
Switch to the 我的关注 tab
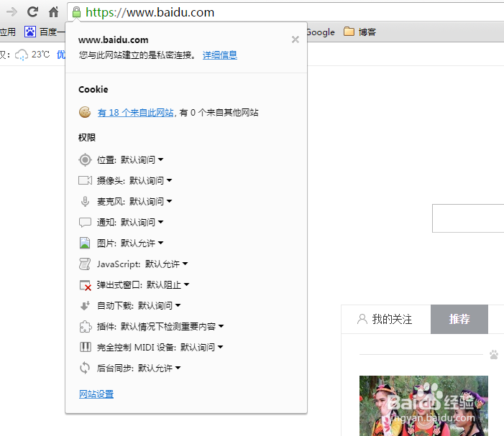coord(385,319)
